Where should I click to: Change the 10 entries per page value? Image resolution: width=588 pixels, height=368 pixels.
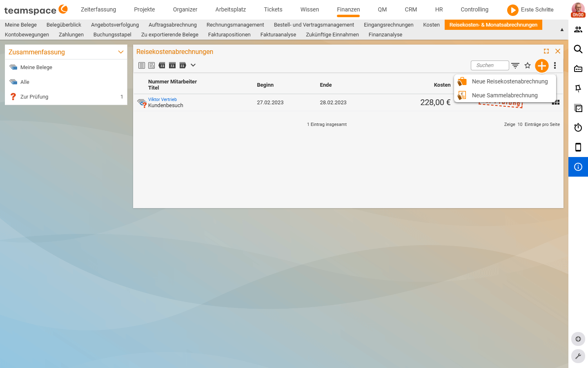coord(520,124)
